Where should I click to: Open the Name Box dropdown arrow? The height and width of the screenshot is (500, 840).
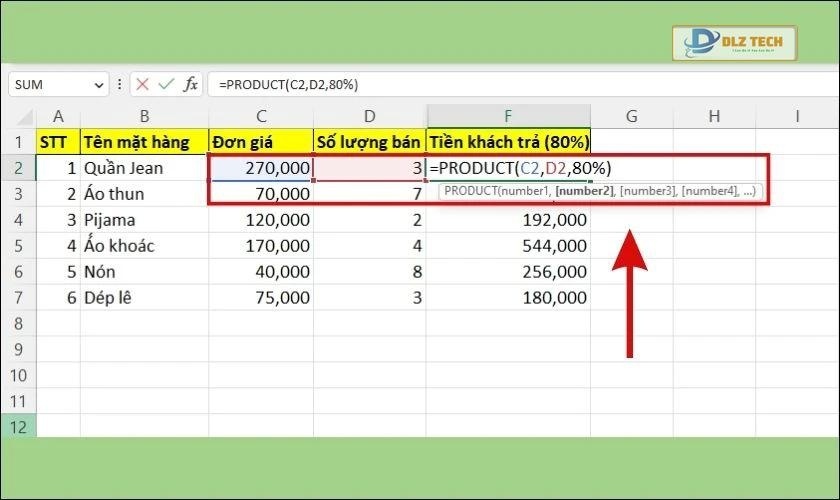pos(99,85)
